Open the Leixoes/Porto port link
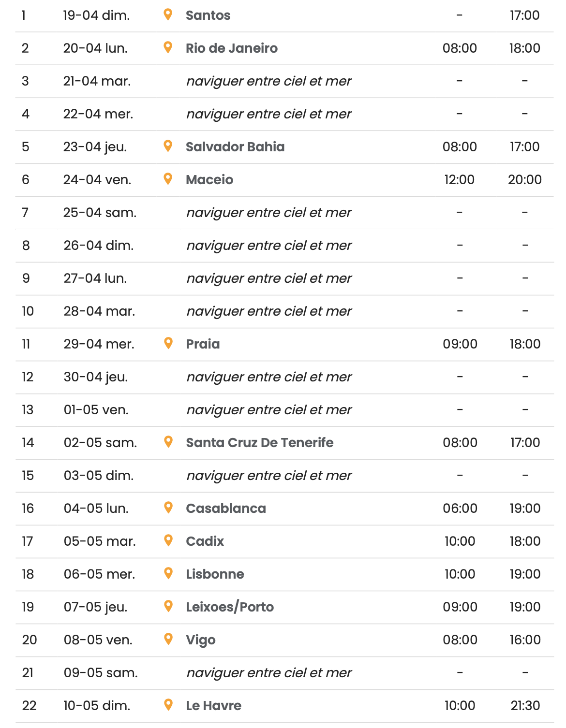566x728 pixels. [x=230, y=607]
